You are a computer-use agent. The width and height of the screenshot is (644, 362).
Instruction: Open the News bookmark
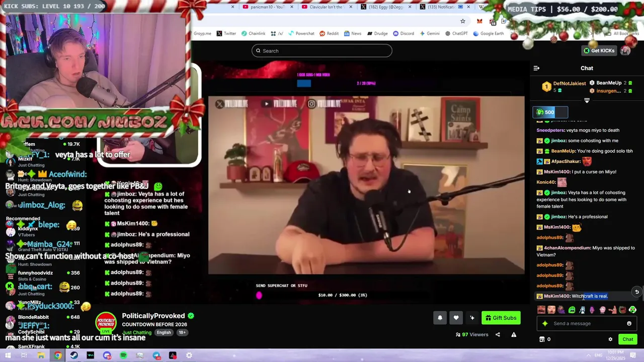click(353, 34)
